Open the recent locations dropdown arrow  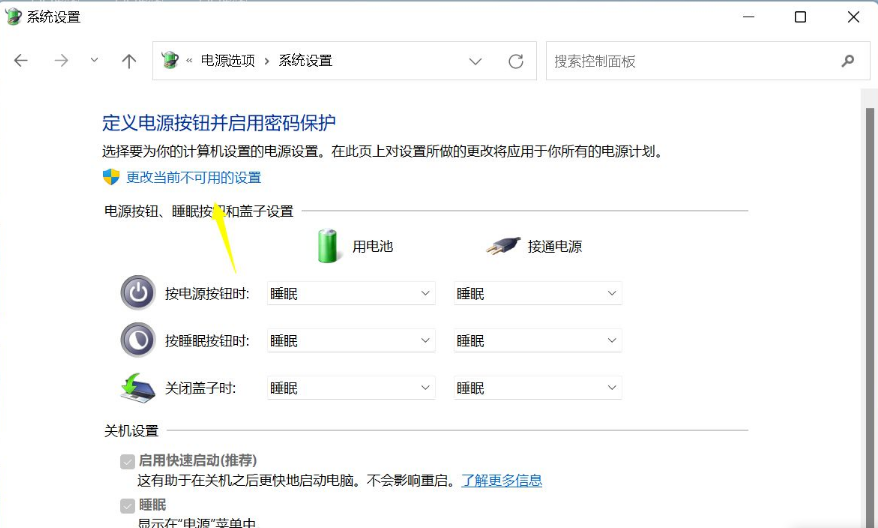click(x=95, y=61)
